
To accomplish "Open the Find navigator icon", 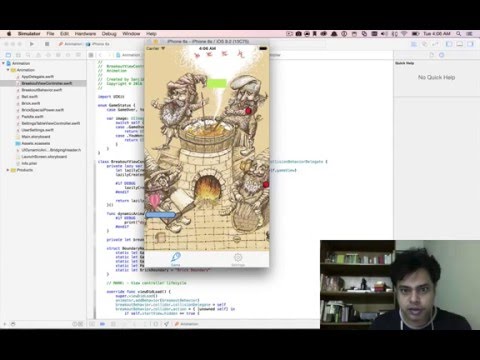I will pos(28,55).
